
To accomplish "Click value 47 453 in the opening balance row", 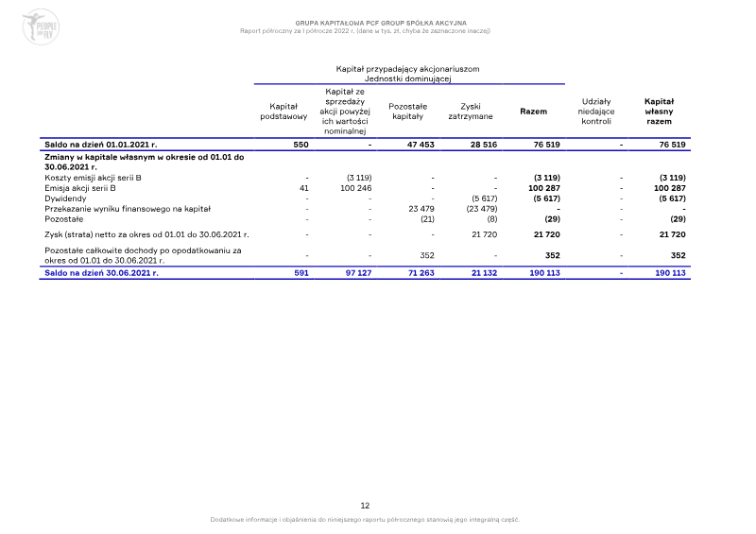I will click(421, 145).
